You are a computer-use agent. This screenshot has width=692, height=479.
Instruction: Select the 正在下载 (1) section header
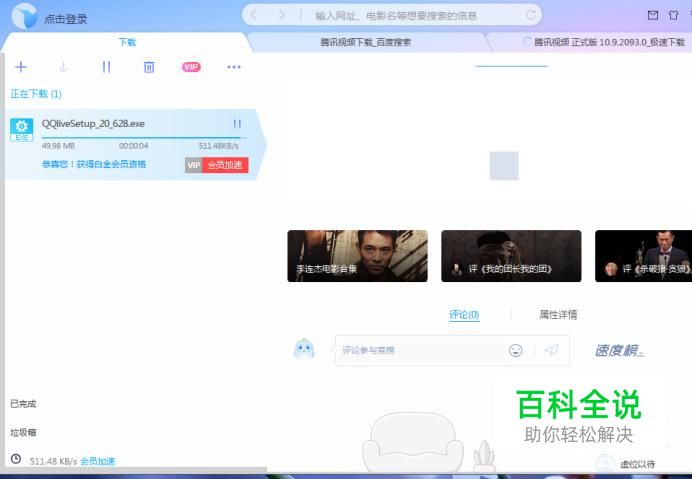36,94
